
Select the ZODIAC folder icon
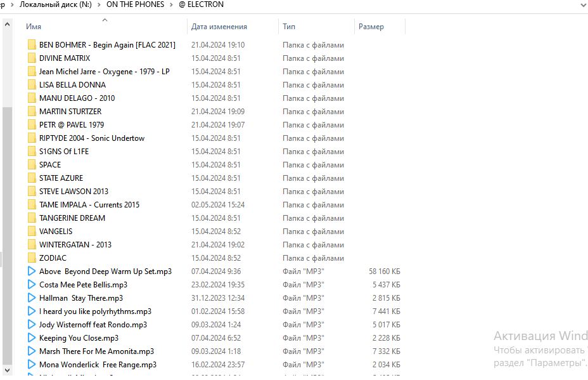[x=32, y=258]
